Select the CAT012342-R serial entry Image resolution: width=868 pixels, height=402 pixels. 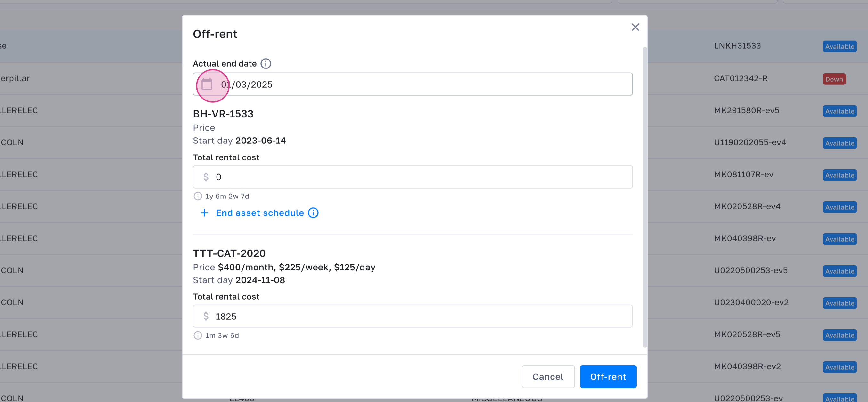[740, 78]
